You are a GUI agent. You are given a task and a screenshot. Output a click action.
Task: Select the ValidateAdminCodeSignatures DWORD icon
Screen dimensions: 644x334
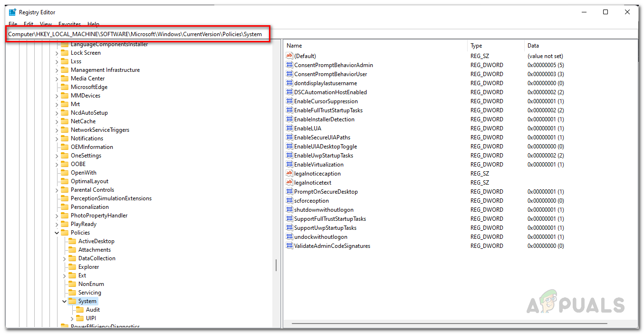tap(289, 246)
